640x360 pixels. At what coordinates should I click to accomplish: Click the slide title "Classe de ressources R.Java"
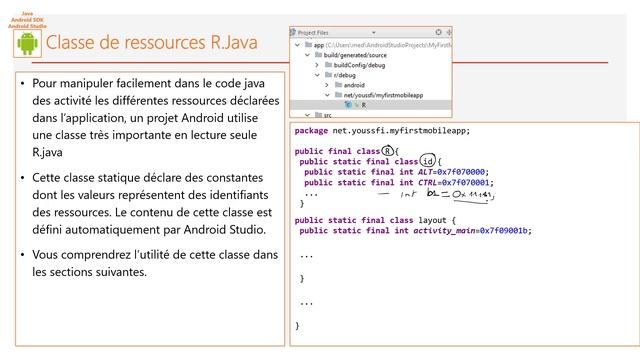[151, 42]
